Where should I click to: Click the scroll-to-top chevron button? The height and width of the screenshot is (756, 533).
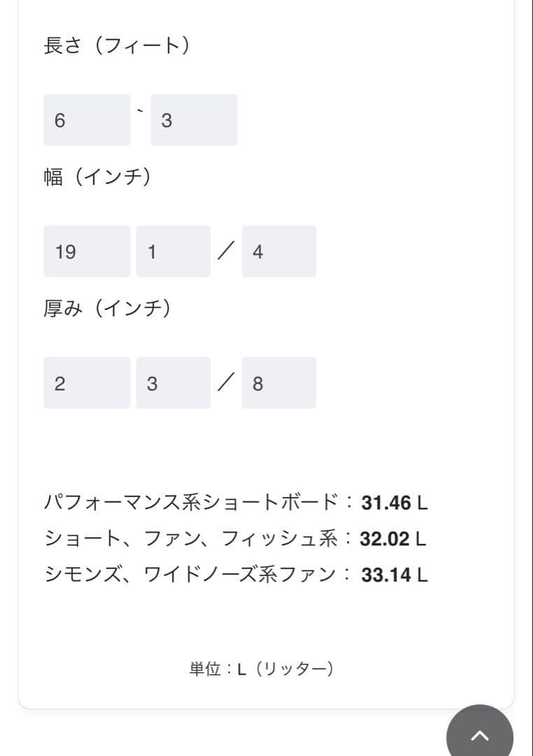(x=480, y=735)
